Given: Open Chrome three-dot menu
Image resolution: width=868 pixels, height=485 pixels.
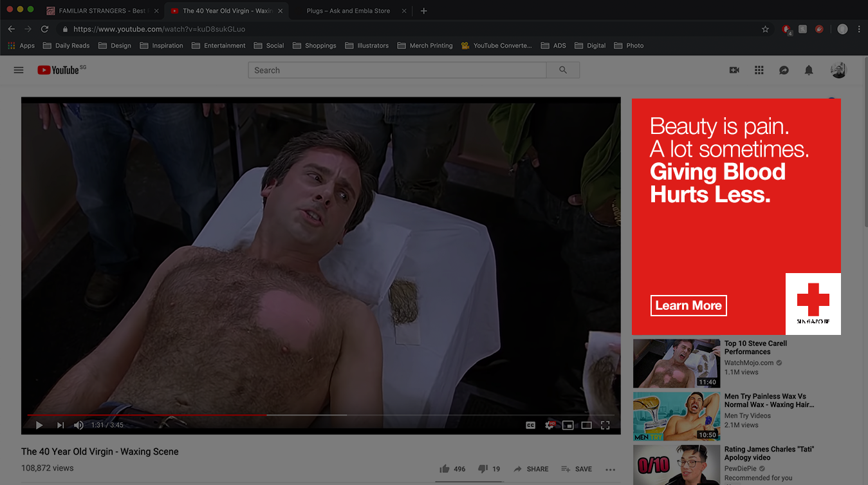Looking at the screenshot, I should pos(859,29).
